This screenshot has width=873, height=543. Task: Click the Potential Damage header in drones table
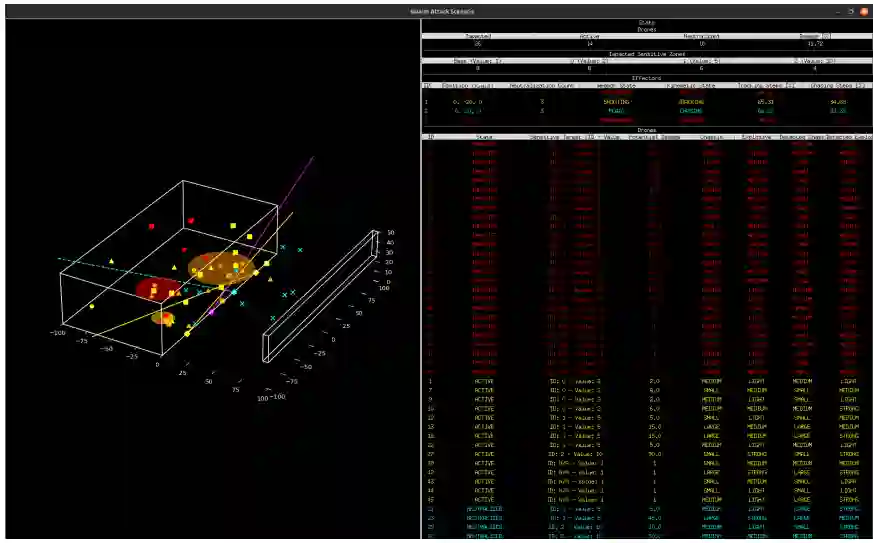(x=654, y=137)
